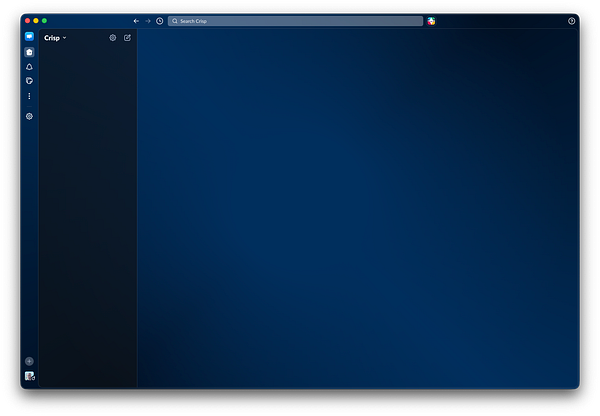
Task: Click the colorful icon next to search
Action: tap(431, 21)
